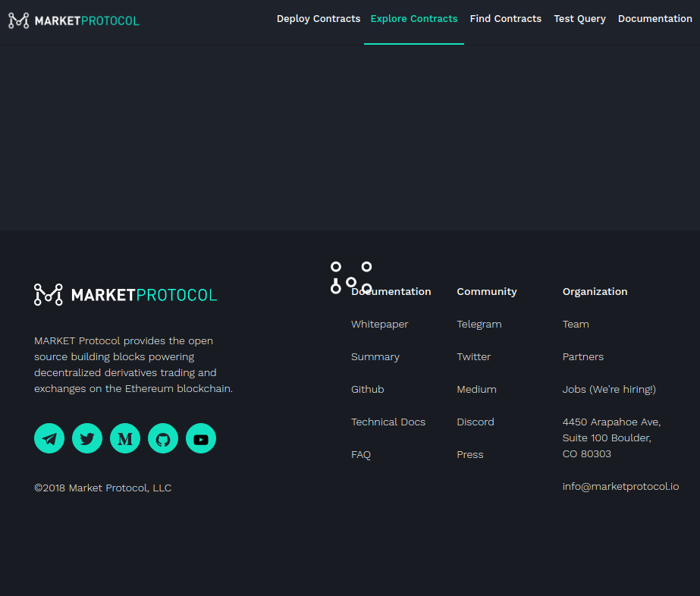Go to Find Contracts page

(505, 19)
